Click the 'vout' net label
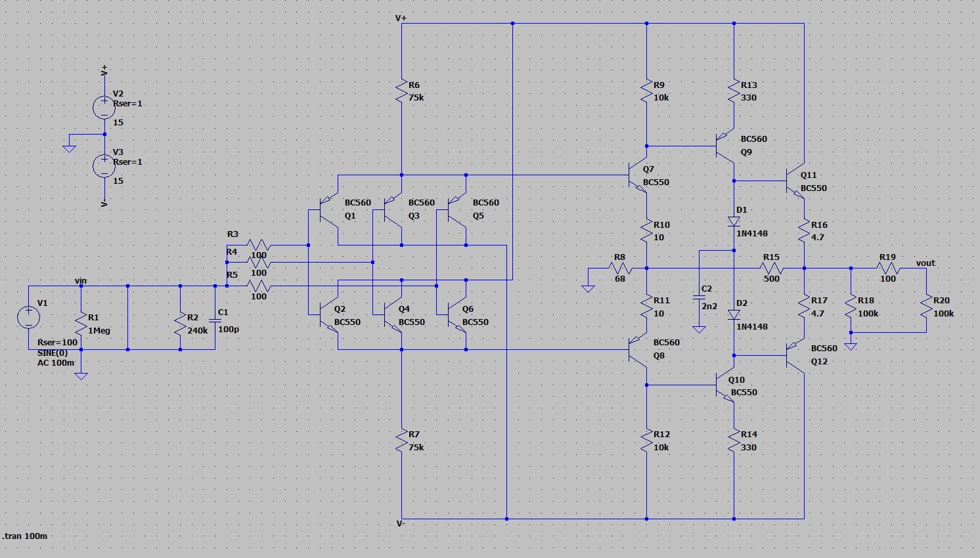 [925, 263]
